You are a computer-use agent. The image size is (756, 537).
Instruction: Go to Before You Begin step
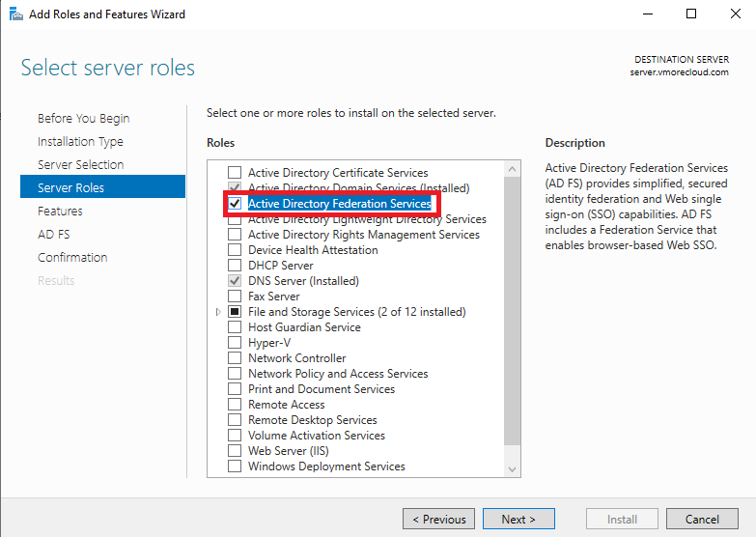pyautogui.click(x=83, y=118)
